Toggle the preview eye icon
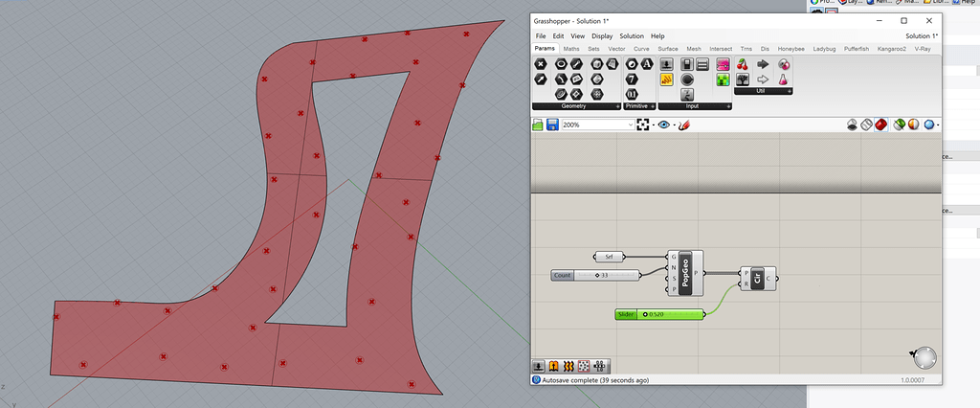The width and height of the screenshot is (980, 408). click(662, 125)
